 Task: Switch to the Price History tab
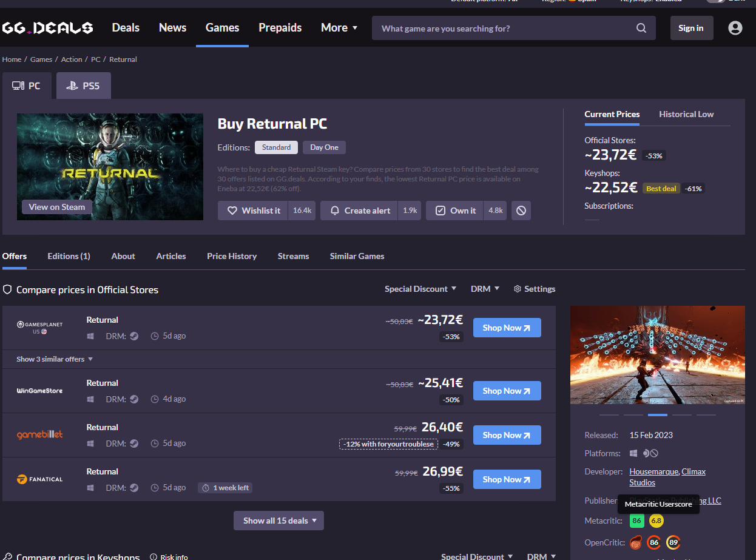coord(232,256)
